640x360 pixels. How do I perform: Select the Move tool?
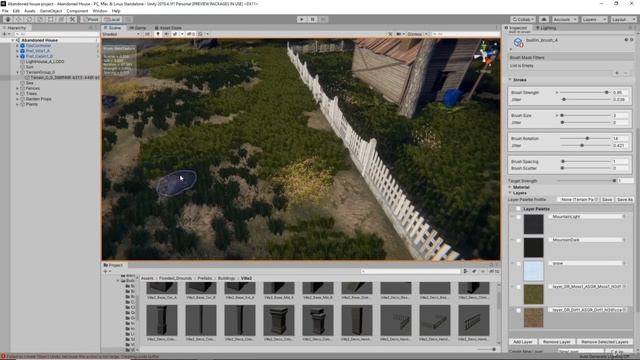coord(19,19)
